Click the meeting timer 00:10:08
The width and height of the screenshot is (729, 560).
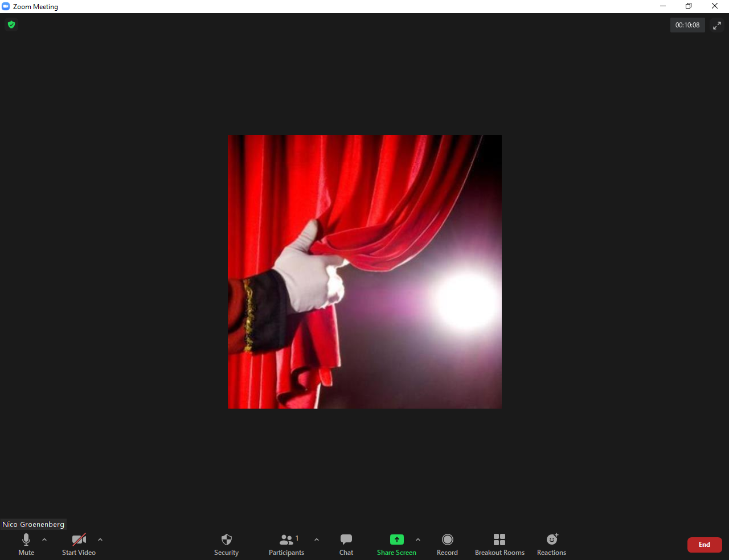687,25
